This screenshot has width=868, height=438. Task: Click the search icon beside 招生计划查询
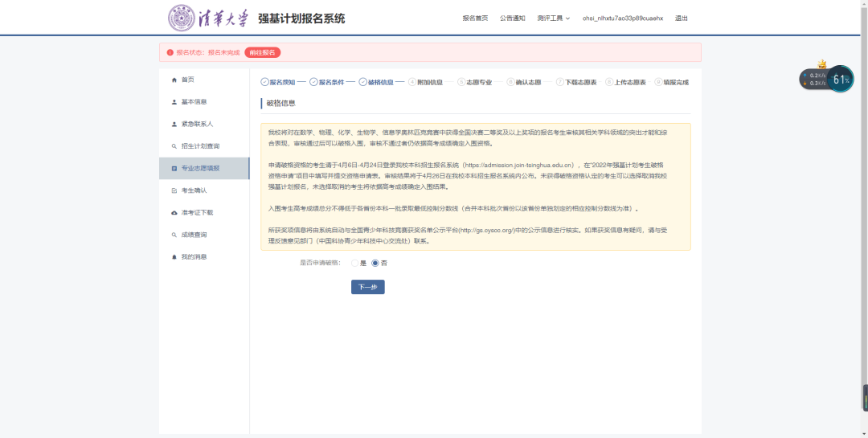click(174, 146)
